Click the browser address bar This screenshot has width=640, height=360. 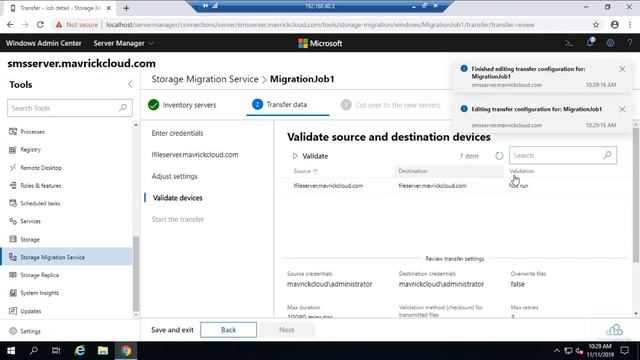(320, 25)
